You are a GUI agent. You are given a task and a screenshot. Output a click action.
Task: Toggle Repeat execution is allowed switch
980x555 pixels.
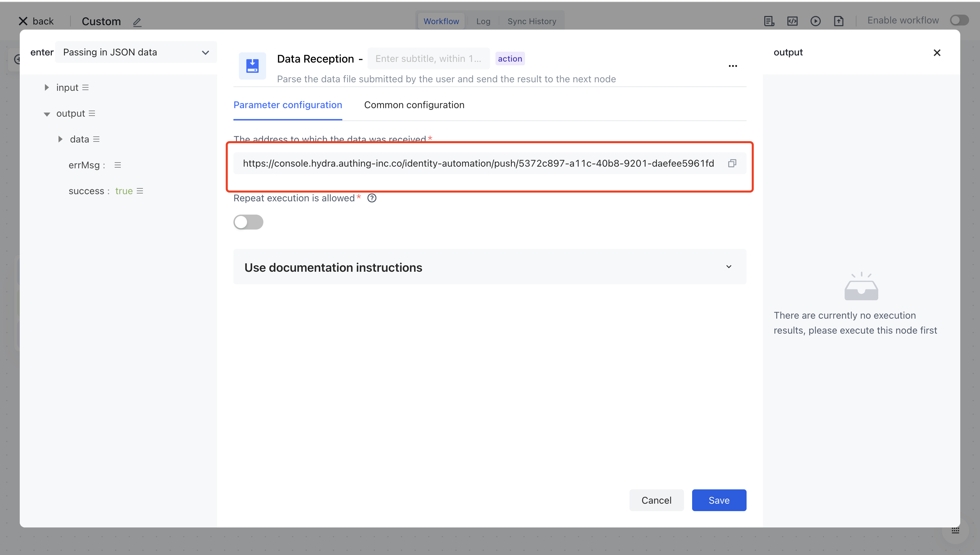point(248,222)
